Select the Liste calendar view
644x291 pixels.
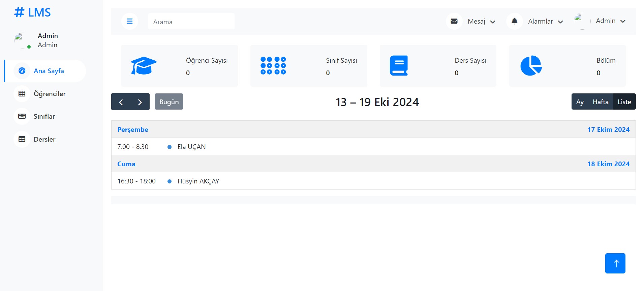[x=624, y=102]
